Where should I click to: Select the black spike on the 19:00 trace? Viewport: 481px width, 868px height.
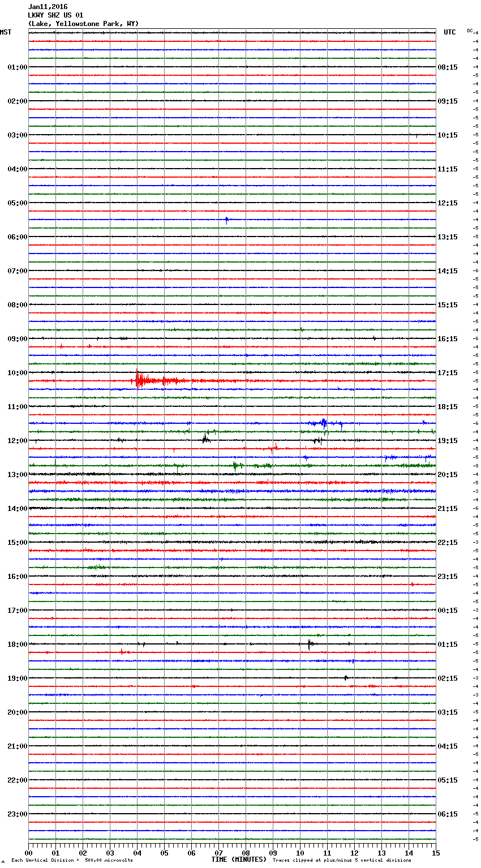[346, 677]
